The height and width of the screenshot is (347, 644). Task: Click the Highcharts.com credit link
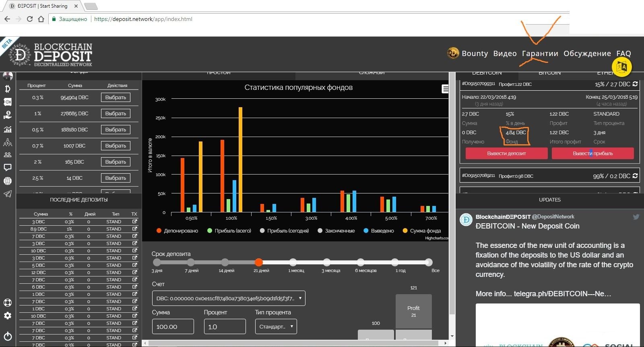[x=437, y=238]
